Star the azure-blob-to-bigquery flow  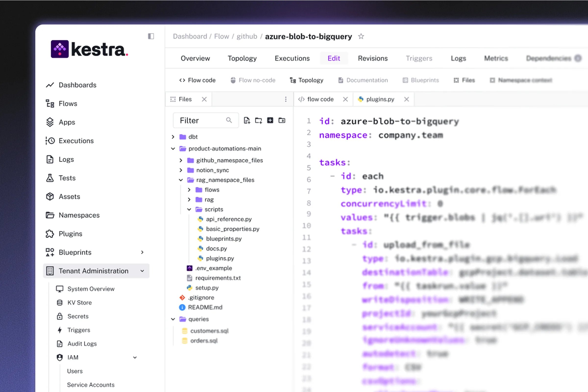pyautogui.click(x=361, y=36)
